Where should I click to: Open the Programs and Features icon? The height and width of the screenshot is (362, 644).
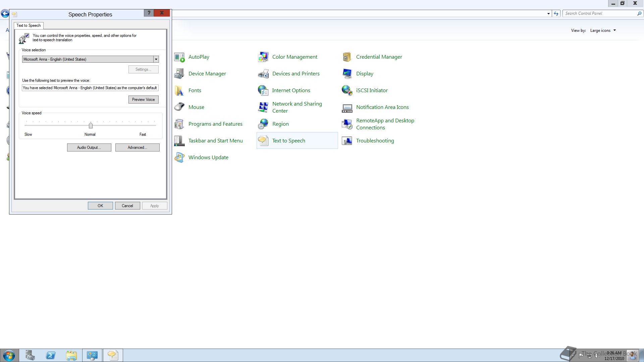[x=179, y=124]
